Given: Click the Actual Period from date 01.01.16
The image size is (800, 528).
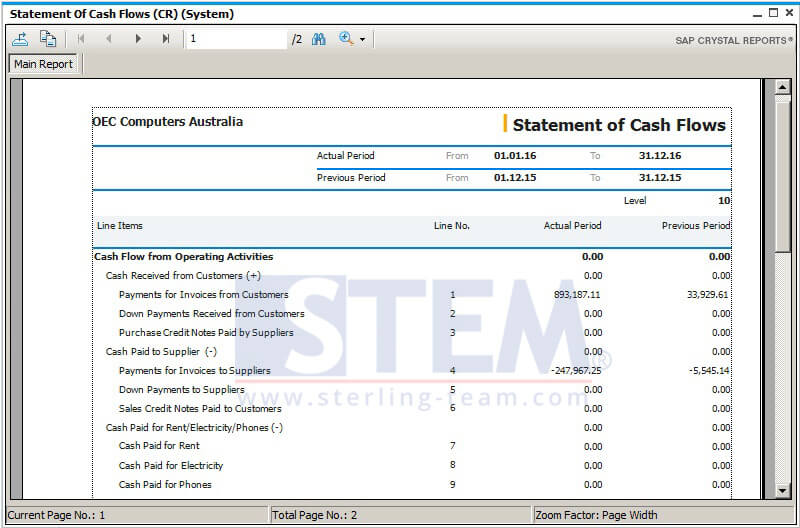Looking at the screenshot, I should point(515,156).
